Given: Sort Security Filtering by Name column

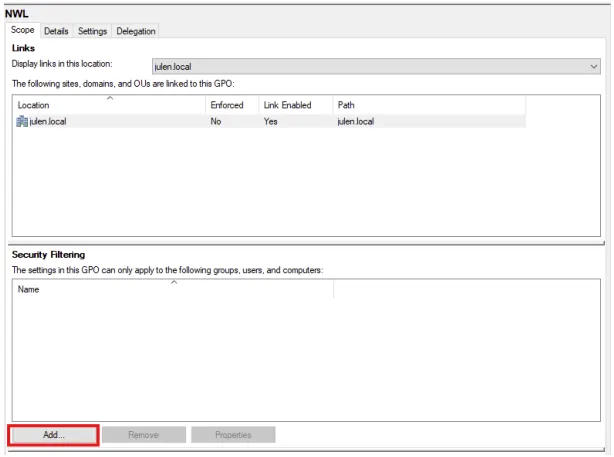Looking at the screenshot, I should pos(173,289).
